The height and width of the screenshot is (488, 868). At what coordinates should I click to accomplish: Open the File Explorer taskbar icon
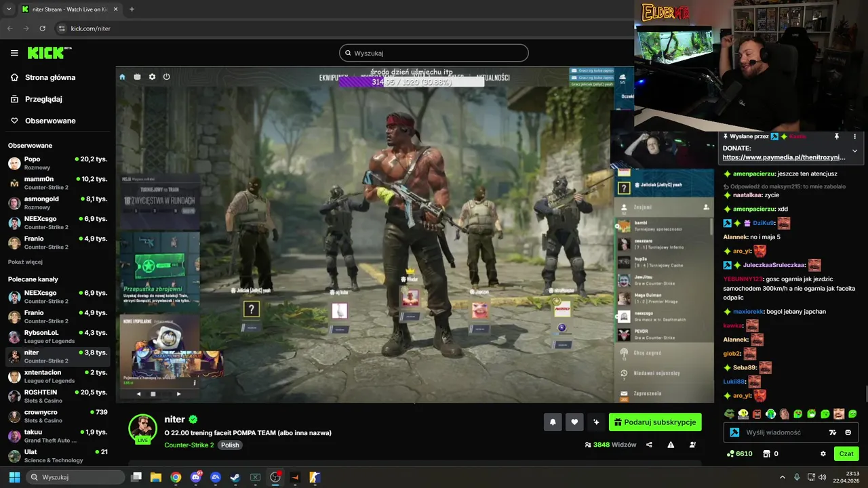click(x=156, y=477)
